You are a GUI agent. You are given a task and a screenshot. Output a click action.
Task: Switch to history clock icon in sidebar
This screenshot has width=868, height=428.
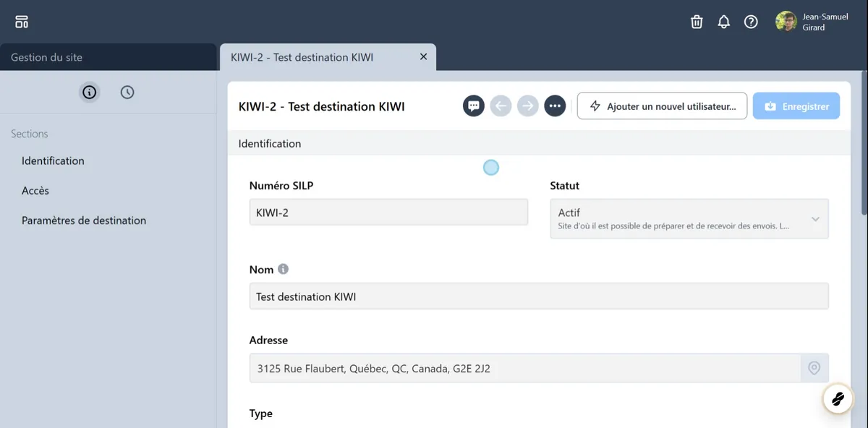(x=127, y=92)
